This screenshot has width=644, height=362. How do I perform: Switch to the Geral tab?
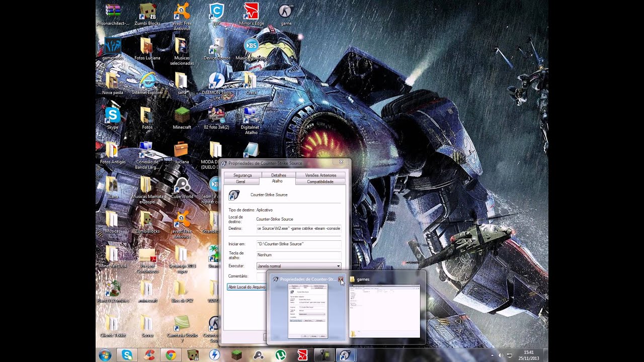point(240,182)
